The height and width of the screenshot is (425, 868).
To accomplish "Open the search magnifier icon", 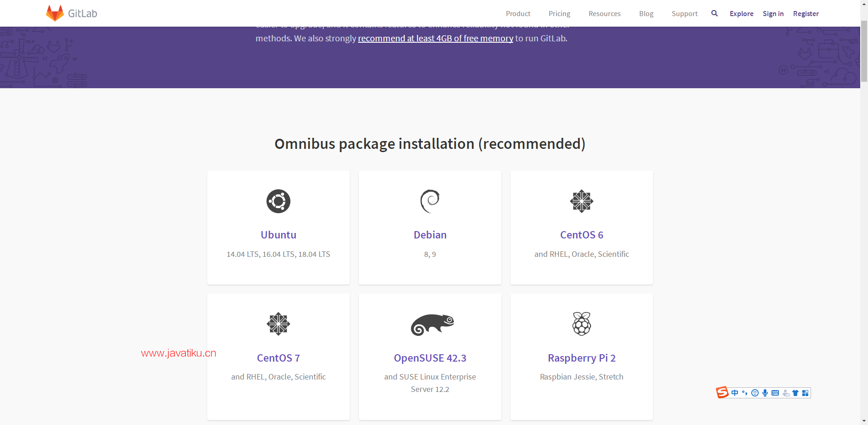I will click(715, 13).
